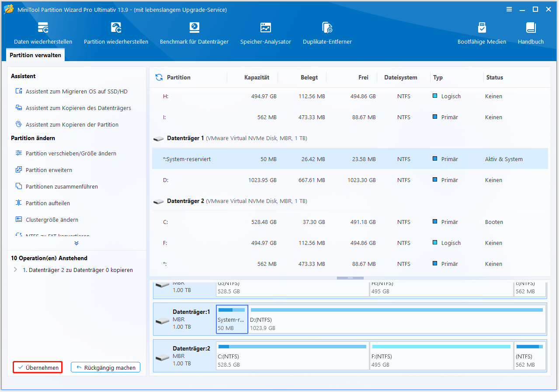559x392 pixels.
Task: Select D:(NTFS) 1023.9 GB block in disk map
Action: click(x=397, y=320)
